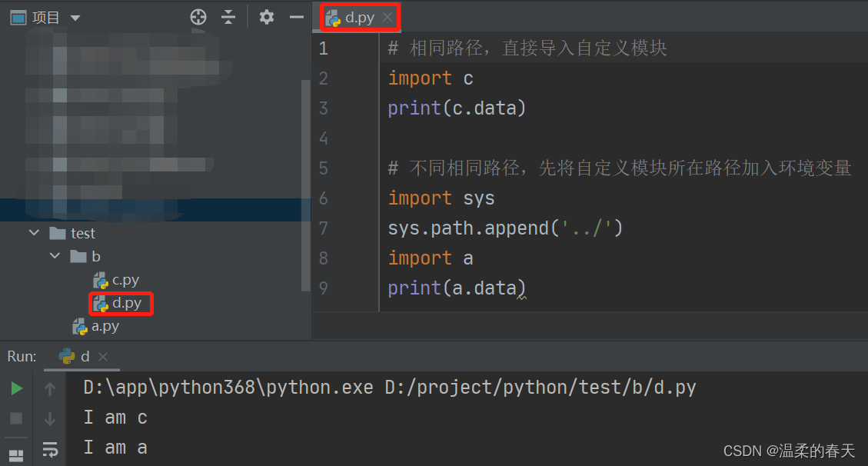Go down the stack trace arrow
Viewport: 868px width, 466px height.
pos(50,419)
